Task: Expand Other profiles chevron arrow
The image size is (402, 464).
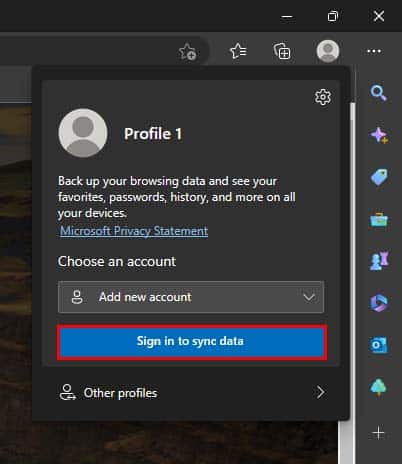Action: pos(320,392)
